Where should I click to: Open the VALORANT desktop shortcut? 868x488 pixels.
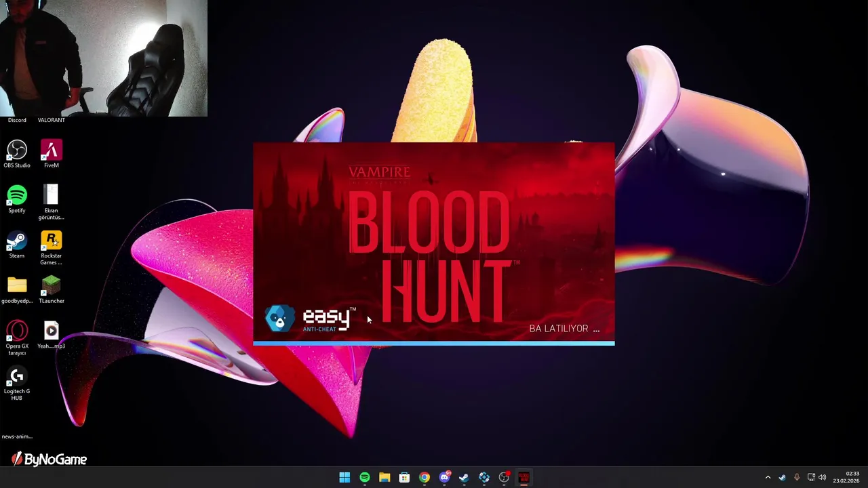coord(52,120)
